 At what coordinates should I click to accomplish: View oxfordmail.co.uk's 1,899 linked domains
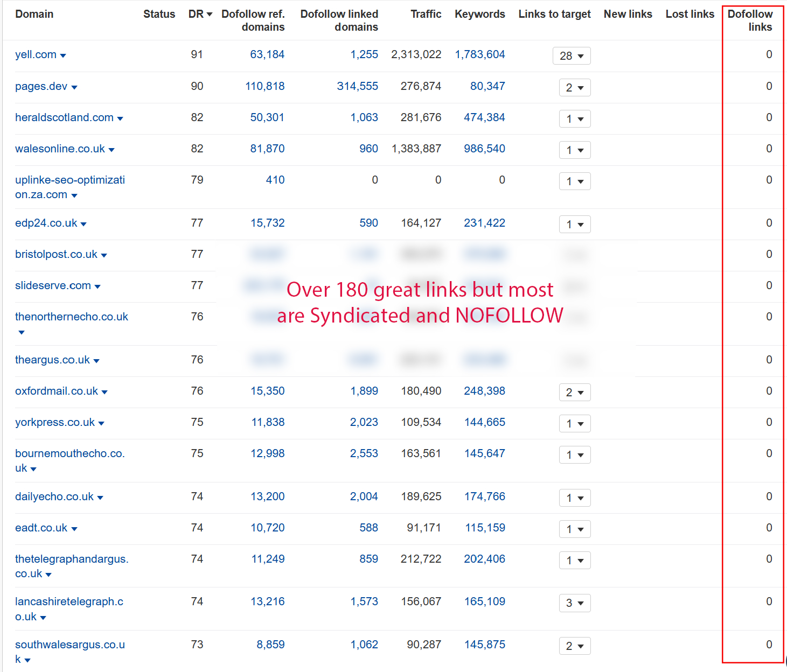click(x=364, y=391)
